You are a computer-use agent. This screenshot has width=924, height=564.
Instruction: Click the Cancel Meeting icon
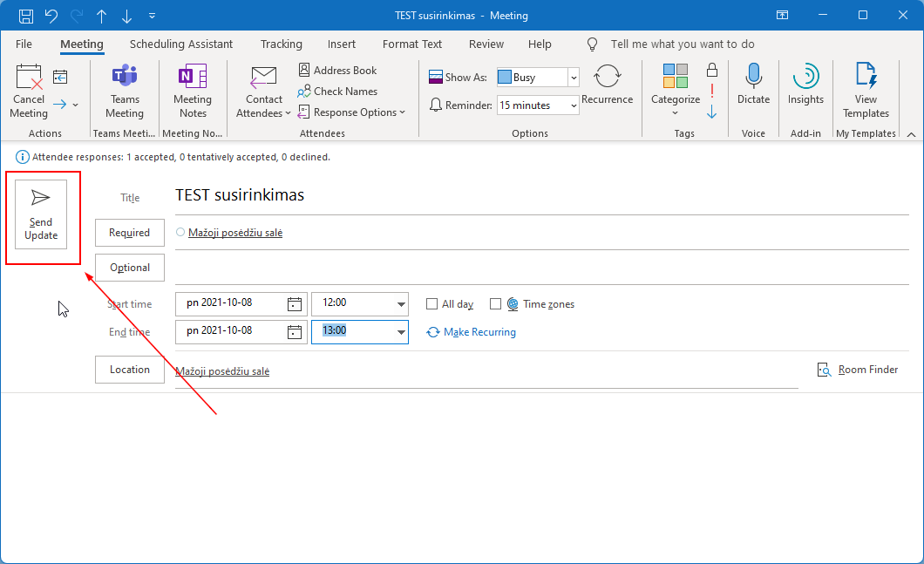(x=29, y=78)
